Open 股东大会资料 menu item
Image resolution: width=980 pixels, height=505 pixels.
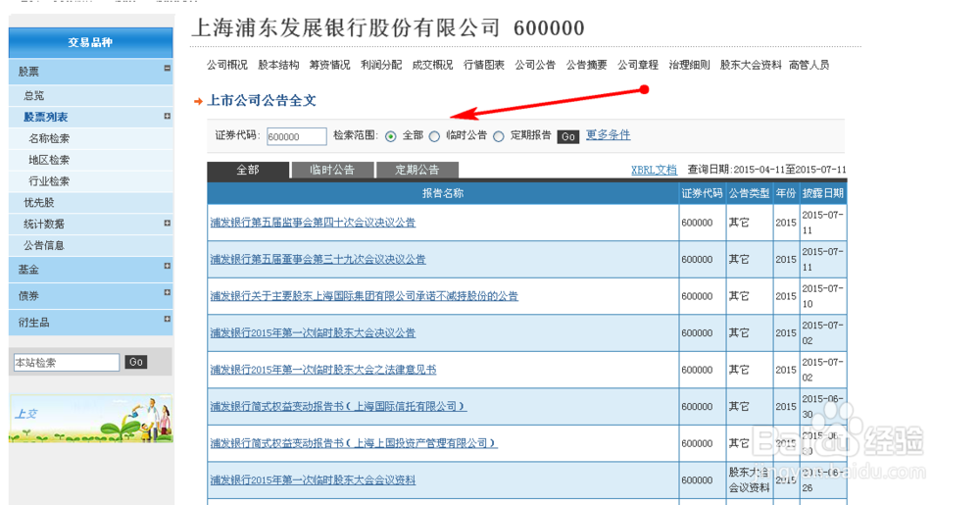[751, 65]
